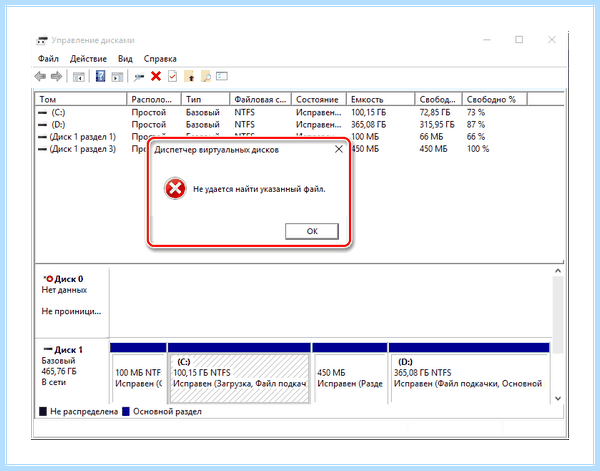600x471 pixels.
Task: Click the Back arrow toolbar icon
Action: coord(40,77)
